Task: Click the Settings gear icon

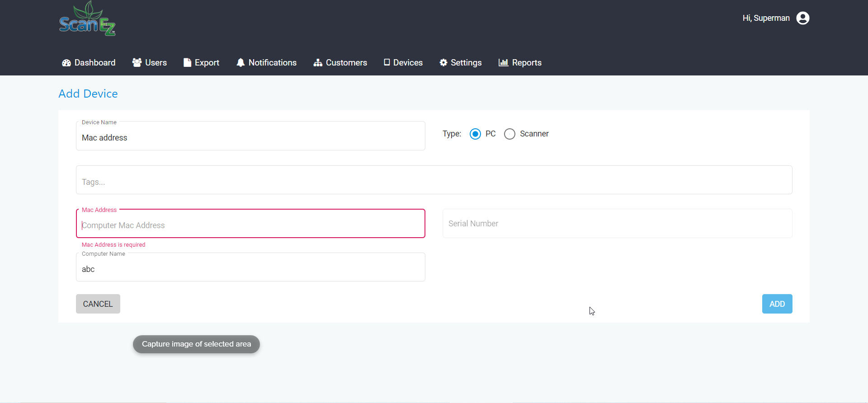Action: [x=443, y=62]
